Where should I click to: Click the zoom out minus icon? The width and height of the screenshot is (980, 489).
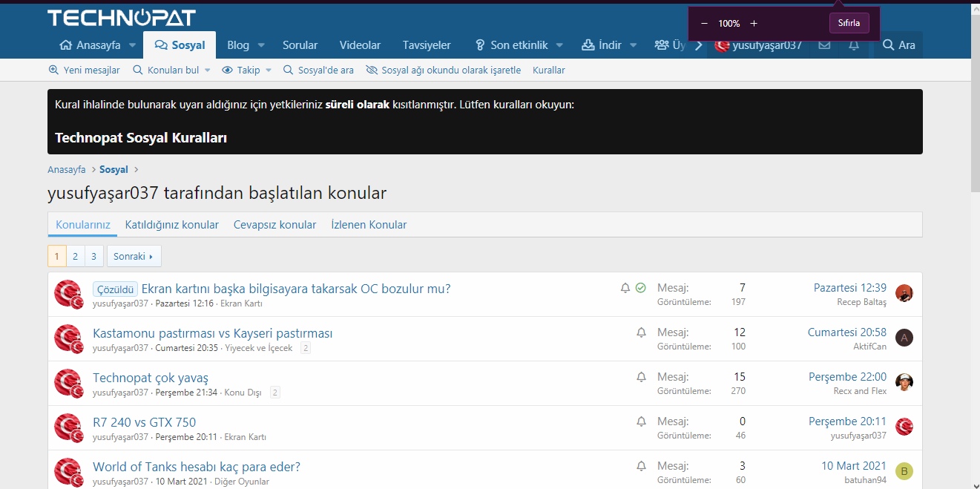(x=704, y=24)
